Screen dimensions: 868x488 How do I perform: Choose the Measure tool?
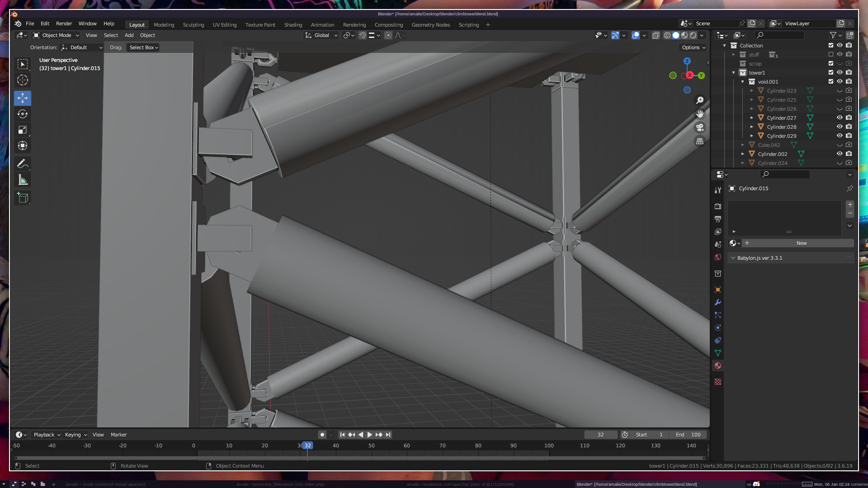[23, 180]
